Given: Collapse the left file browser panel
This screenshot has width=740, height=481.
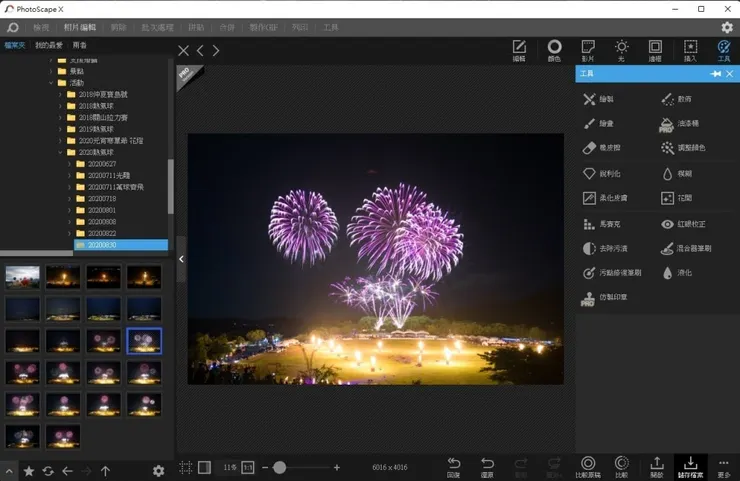Looking at the screenshot, I should 181,259.
